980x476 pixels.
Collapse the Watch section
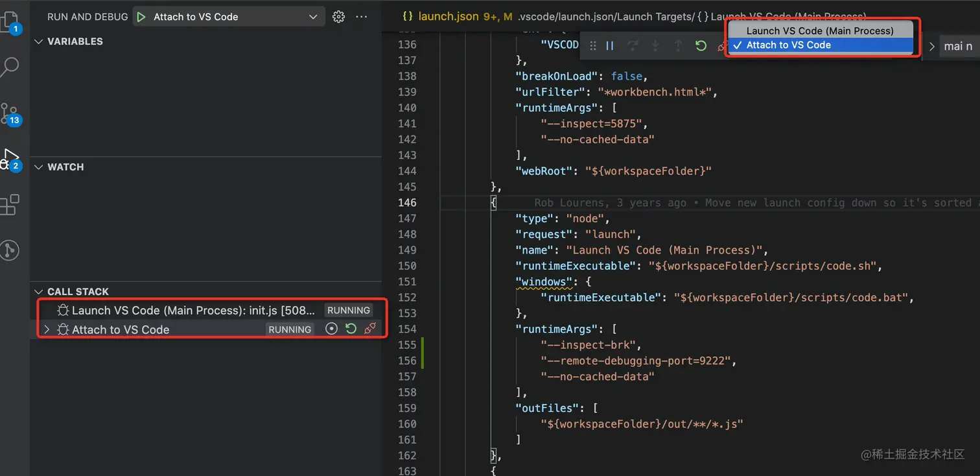(x=38, y=167)
